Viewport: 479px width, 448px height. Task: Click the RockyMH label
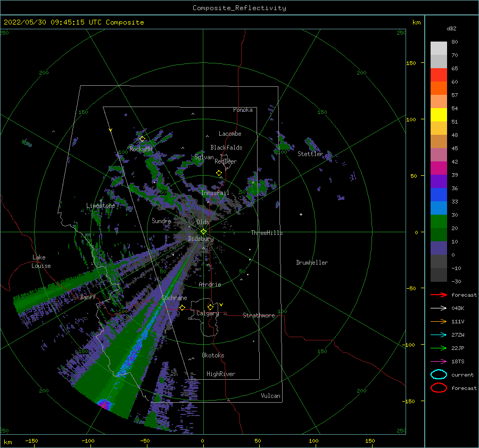point(141,149)
